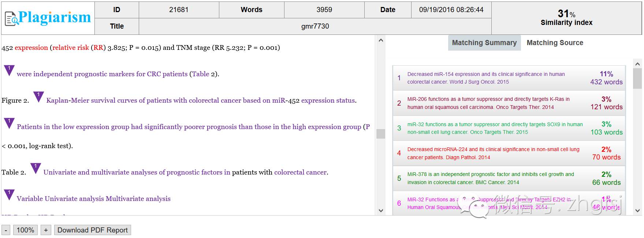The image size is (644, 238).
Task: Click the 100% zoom reset button
Action: [25, 230]
